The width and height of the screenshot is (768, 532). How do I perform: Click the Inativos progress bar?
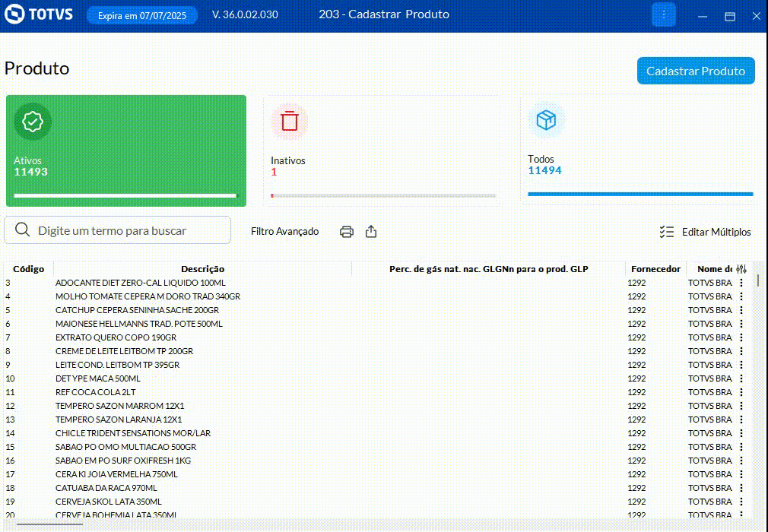click(x=383, y=196)
